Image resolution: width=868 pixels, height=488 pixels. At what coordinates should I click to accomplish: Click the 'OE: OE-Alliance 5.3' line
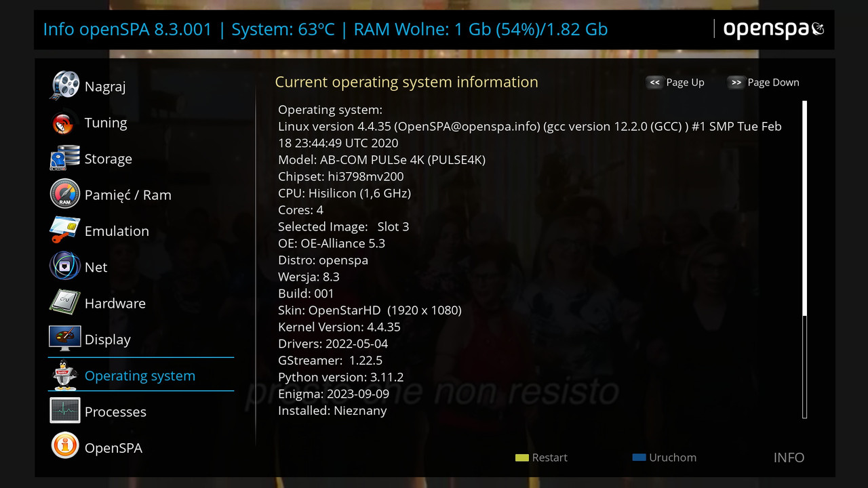(x=332, y=243)
